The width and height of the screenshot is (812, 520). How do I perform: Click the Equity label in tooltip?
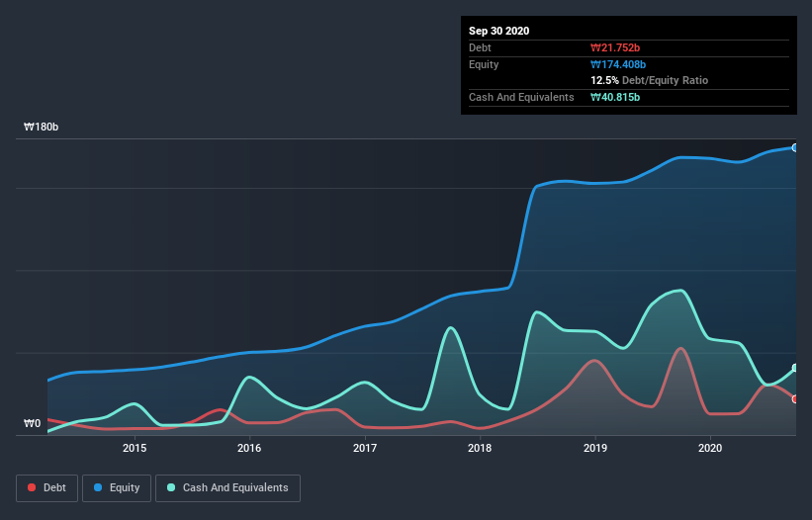[x=484, y=64]
